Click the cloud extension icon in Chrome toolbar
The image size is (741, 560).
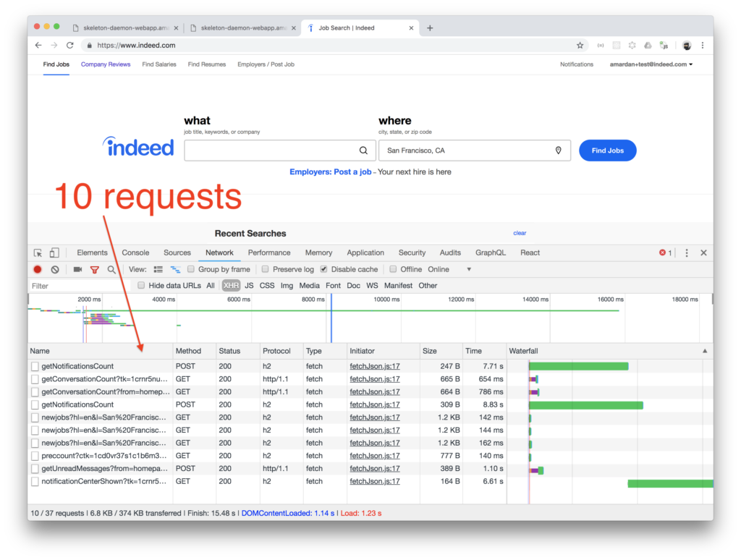point(648,46)
